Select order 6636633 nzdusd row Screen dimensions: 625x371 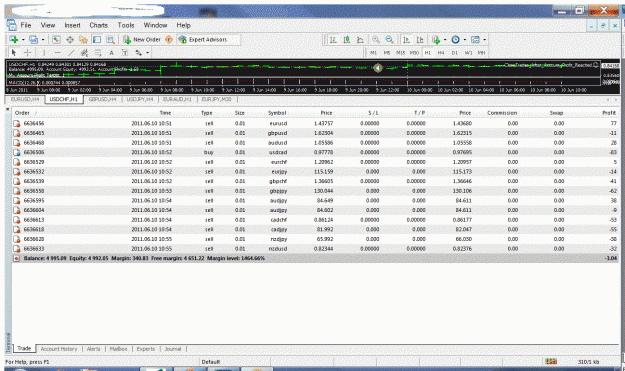pyautogui.click(x=315, y=249)
